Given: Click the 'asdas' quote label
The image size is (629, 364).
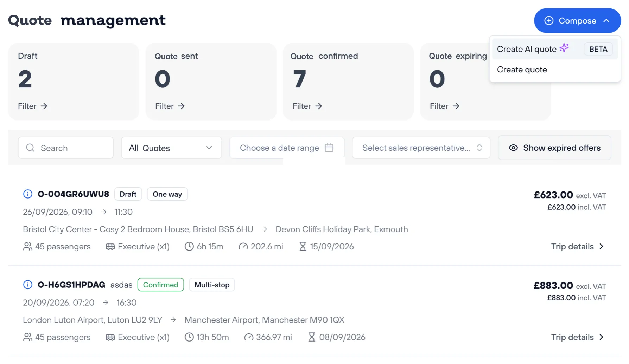Looking at the screenshot, I should click(x=121, y=285).
